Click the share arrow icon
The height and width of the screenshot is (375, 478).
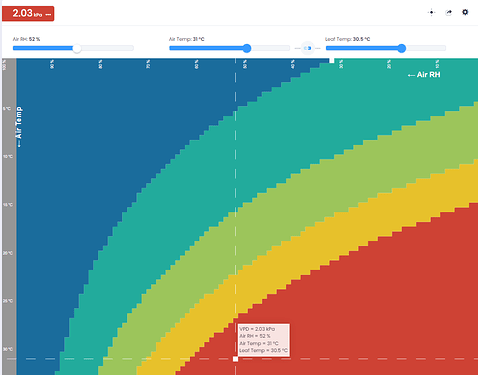point(448,13)
